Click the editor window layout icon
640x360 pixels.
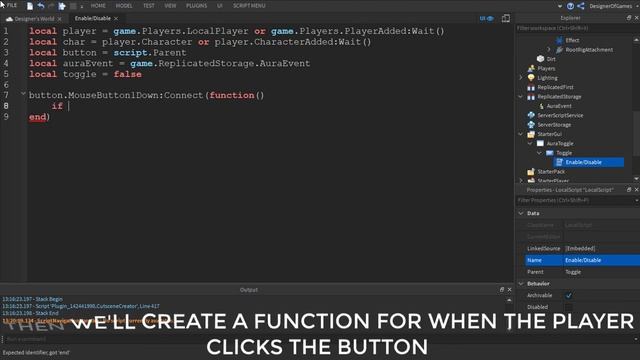(x=506, y=18)
